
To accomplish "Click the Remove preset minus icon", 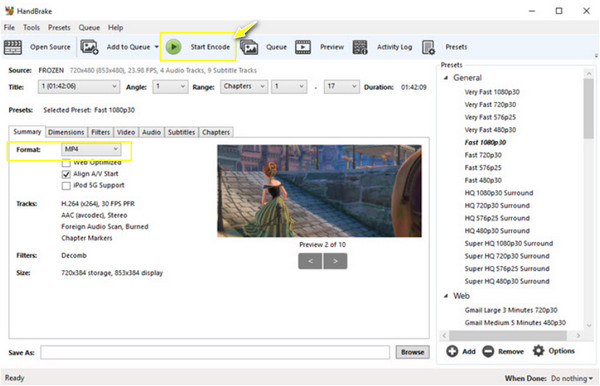I will 488,351.
